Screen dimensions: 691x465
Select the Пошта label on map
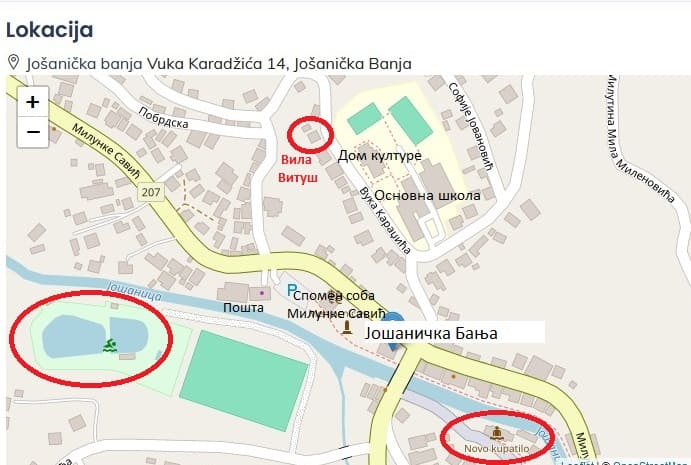click(x=243, y=307)
